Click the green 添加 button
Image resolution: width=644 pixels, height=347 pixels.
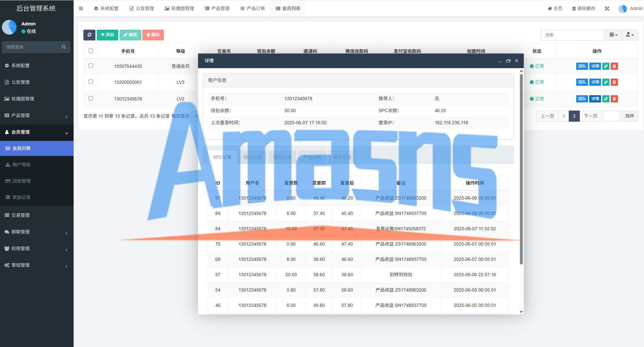[x=107, y=35]
